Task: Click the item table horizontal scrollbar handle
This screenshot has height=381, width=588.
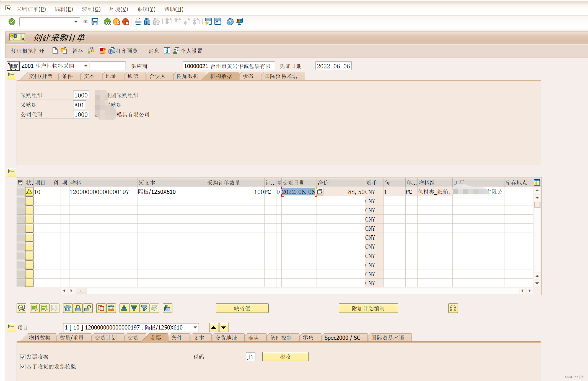Action: coord(81,291)
